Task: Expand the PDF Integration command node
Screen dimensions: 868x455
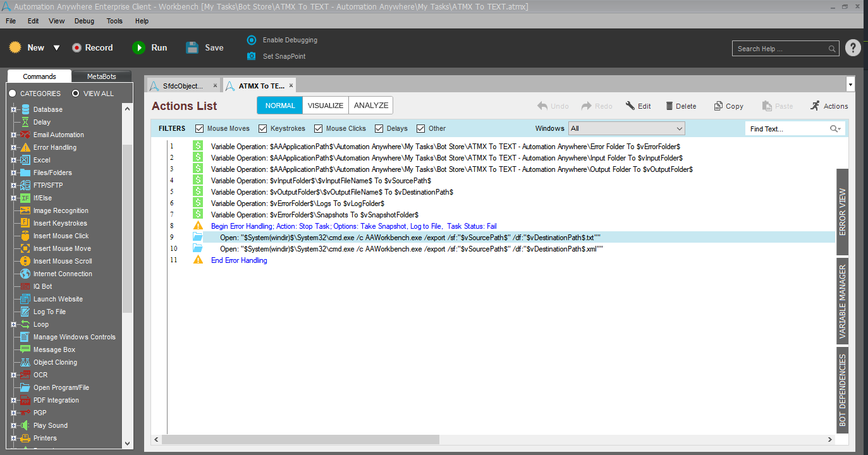Action: 13,400
